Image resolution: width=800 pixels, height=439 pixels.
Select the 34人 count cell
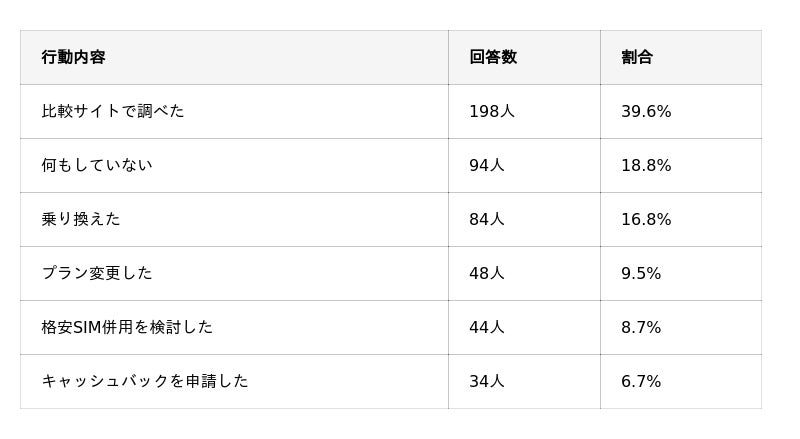pos(487,381)
